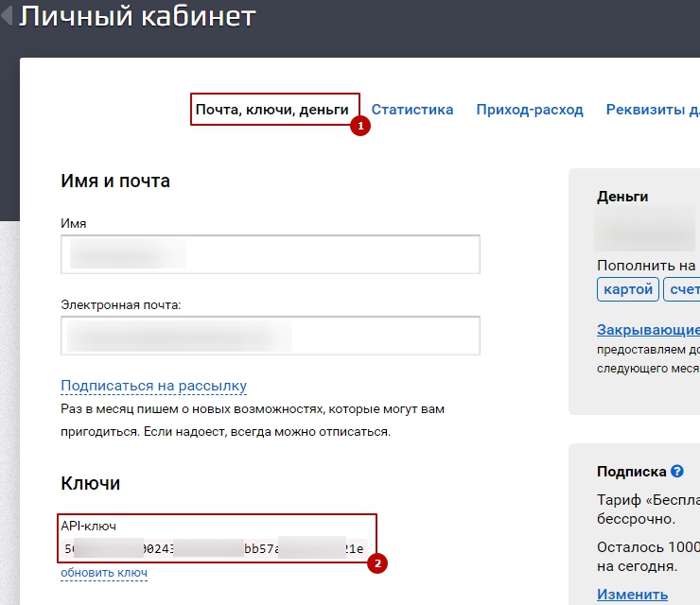
Task: Open the Реквизиты tab
Action: tap(653, 110)
